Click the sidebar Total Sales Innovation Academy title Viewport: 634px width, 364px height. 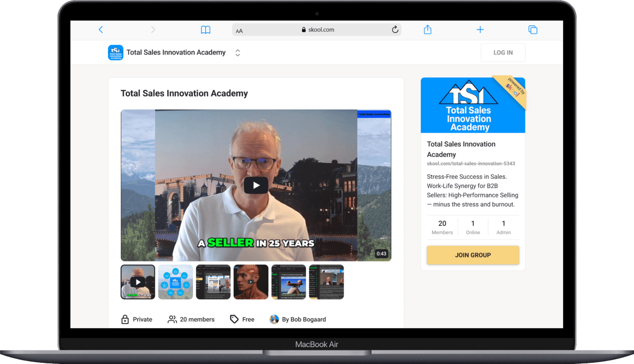pos(461,149)
